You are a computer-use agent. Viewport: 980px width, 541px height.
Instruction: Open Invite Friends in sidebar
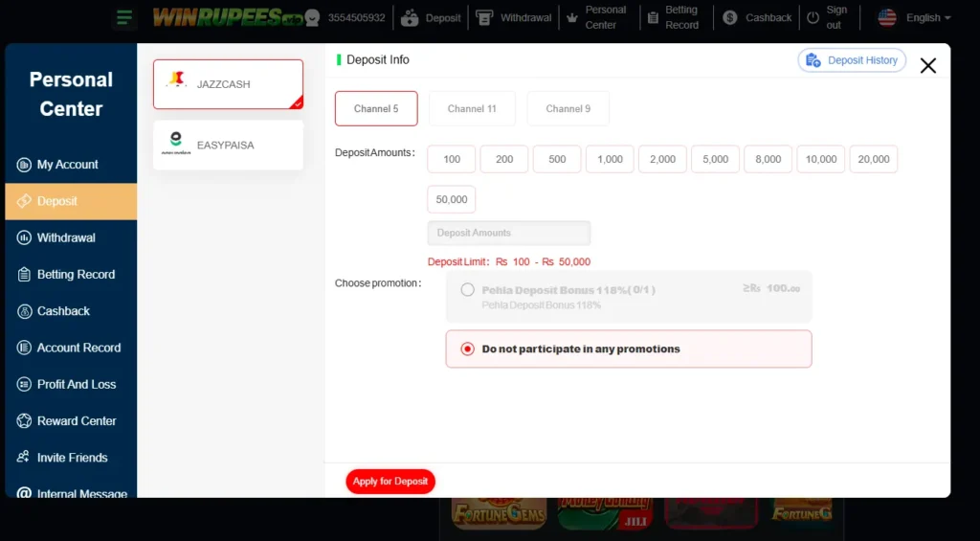point(71,457)
